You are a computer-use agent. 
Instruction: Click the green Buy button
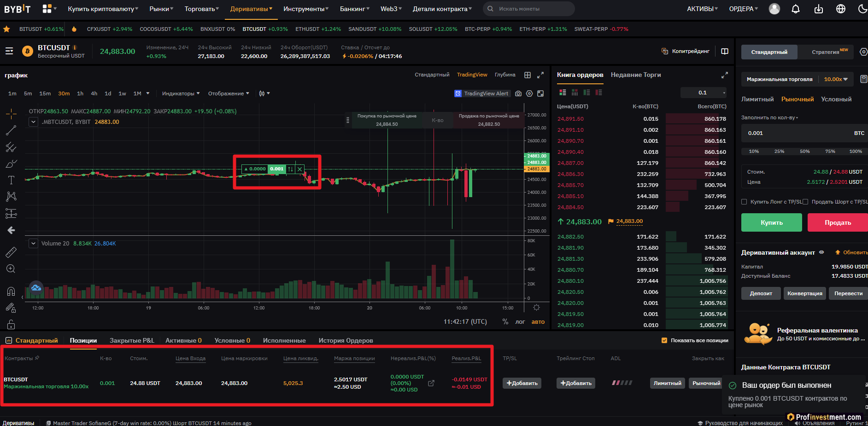772,222
